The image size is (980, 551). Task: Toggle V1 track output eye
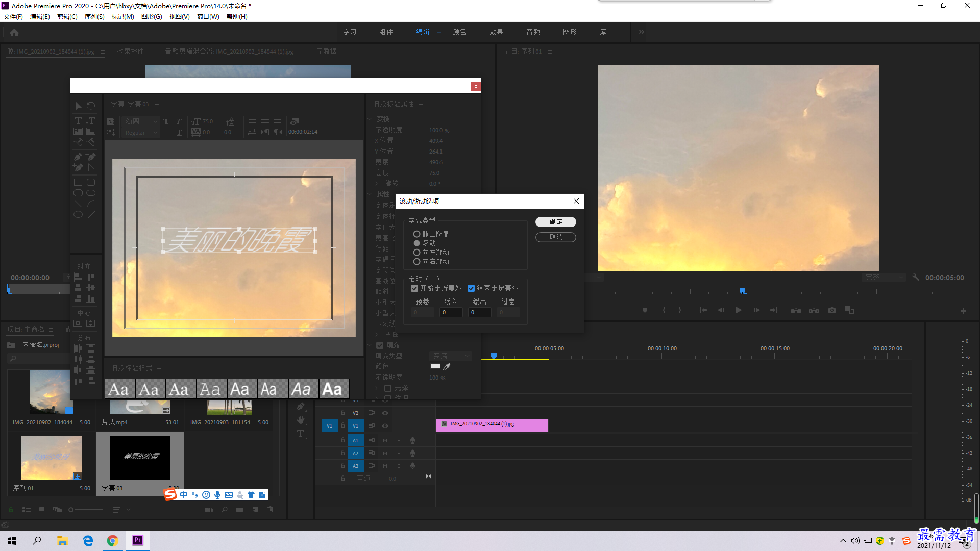[x=385, y=425]
